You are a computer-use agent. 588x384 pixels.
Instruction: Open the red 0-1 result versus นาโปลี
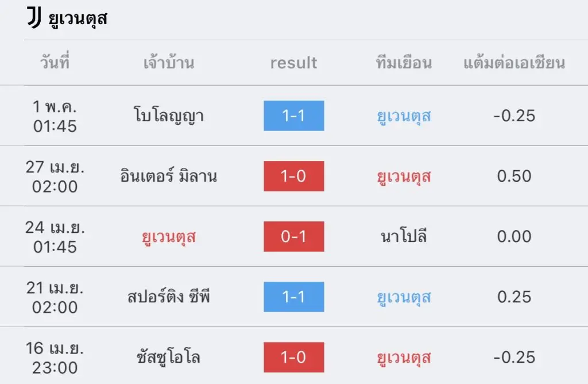coord(293,236)
